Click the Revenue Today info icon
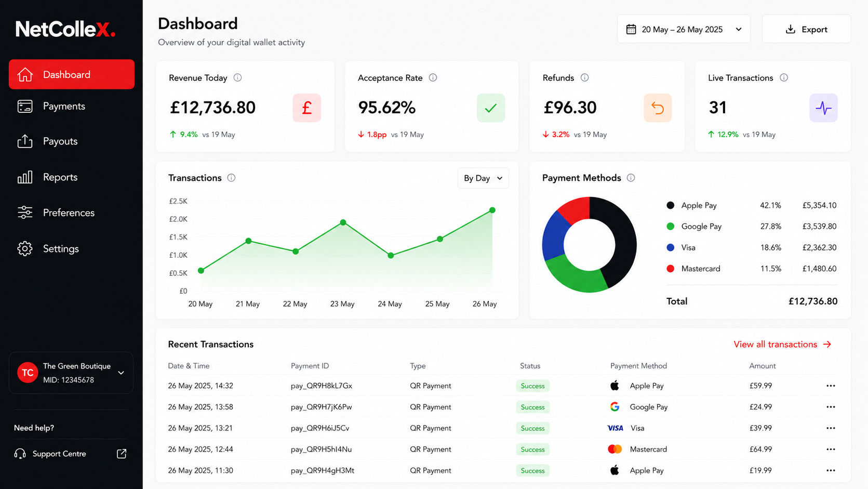 237,77
